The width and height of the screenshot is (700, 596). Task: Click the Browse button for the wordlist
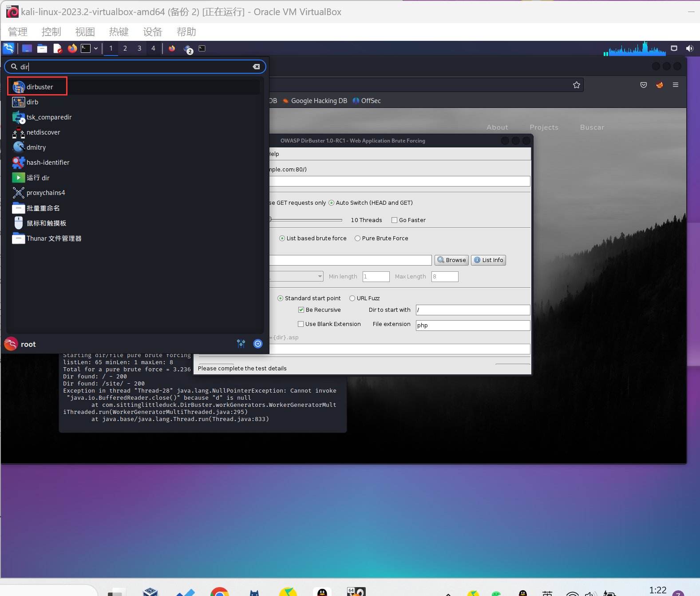coord(451,260)
